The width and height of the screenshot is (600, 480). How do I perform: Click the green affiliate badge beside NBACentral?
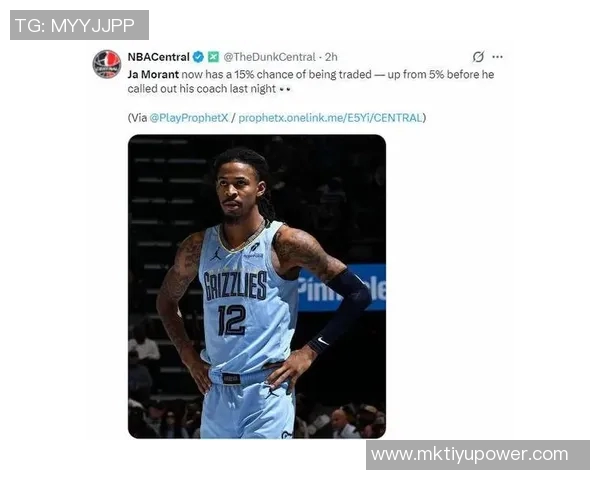[213, 57]
